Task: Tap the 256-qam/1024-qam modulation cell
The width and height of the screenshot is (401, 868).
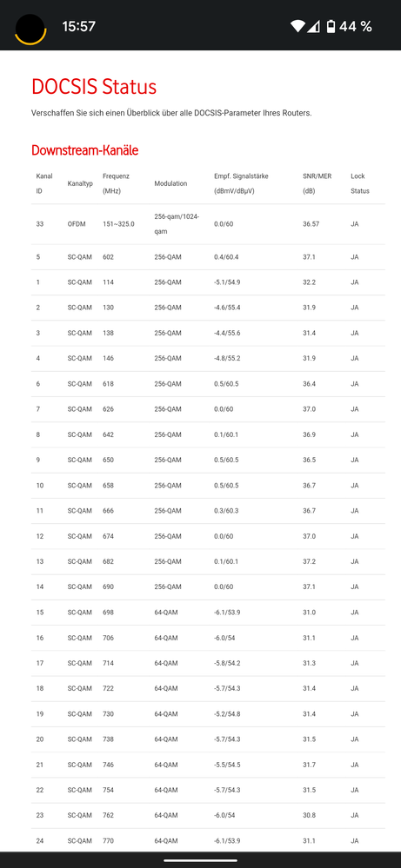Action: (177, 224)
